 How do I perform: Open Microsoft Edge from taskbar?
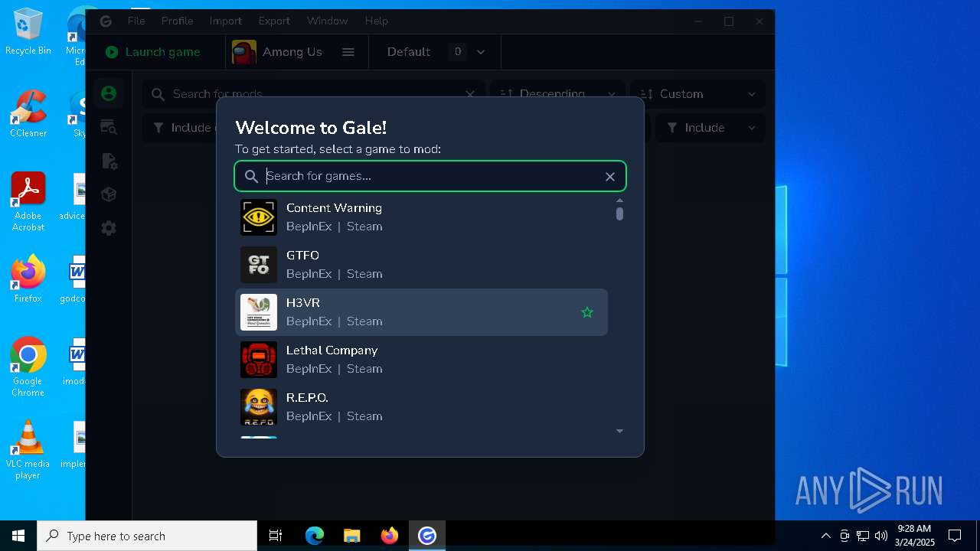(314, 536)
